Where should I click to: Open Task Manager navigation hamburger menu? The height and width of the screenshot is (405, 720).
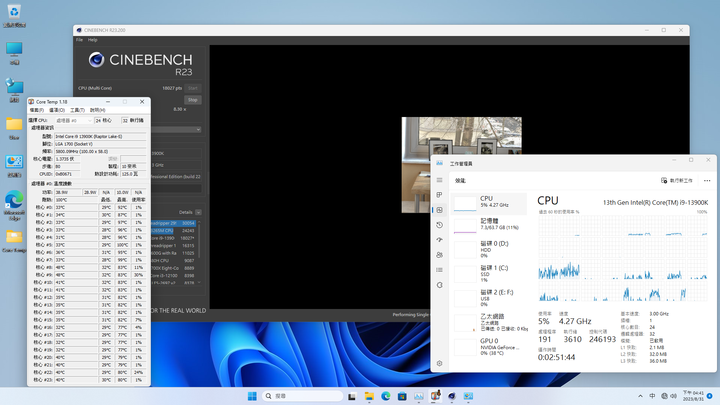tap(439, 180)
